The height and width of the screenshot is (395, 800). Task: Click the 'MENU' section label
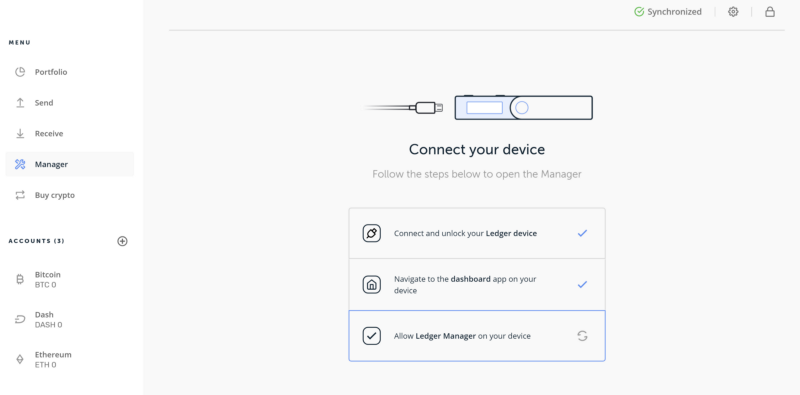[x=19, y=42]
